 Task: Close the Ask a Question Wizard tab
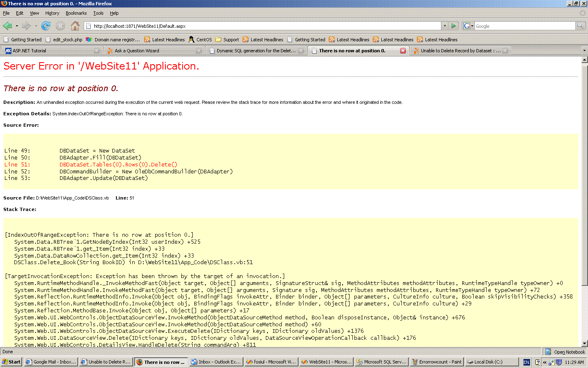tap(199, 51)
